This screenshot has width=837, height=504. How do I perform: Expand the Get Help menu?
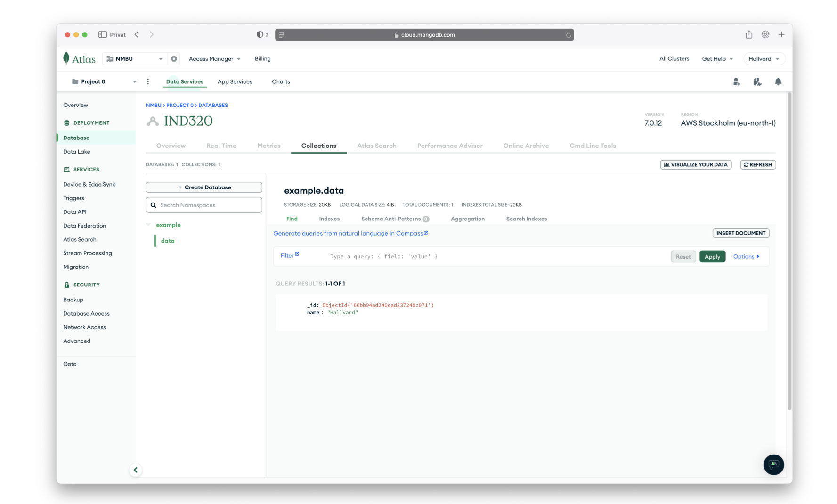pyautogui.click(x=717, y=59)
